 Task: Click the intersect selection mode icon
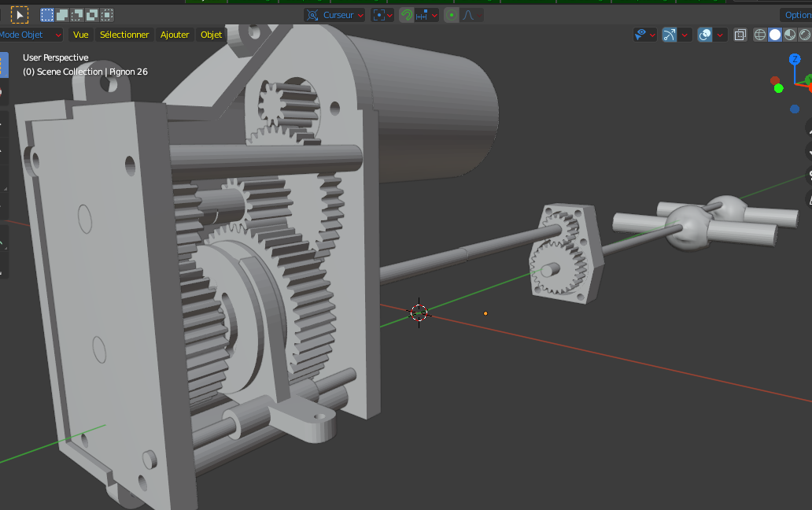point(107,14)
